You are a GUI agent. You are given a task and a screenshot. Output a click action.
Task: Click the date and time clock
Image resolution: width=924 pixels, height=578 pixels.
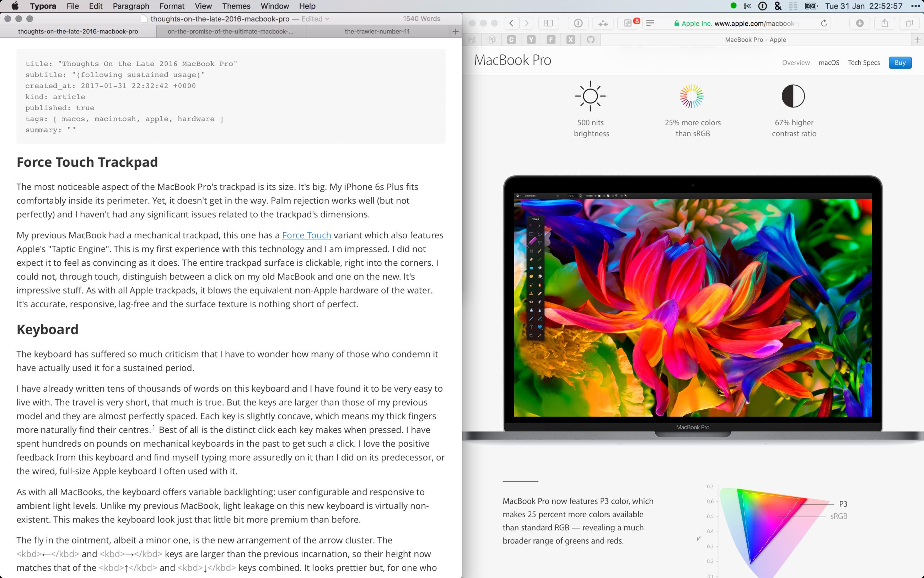click(863, 6)
